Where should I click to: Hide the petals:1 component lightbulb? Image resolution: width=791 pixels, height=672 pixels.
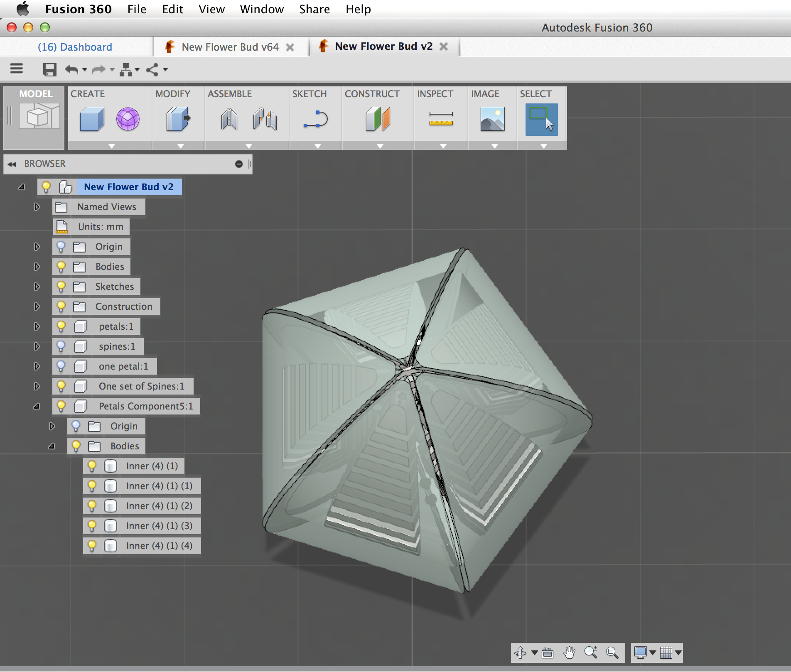pos(61,326)
